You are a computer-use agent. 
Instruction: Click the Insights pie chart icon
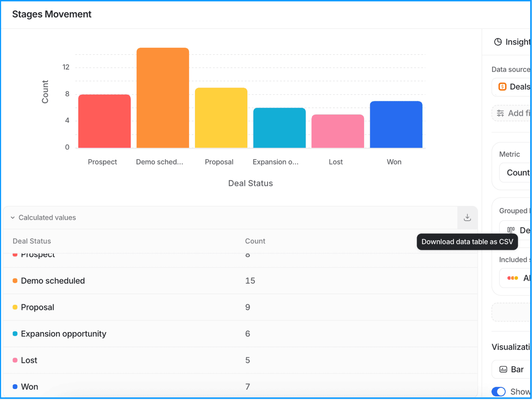point(498,42)
